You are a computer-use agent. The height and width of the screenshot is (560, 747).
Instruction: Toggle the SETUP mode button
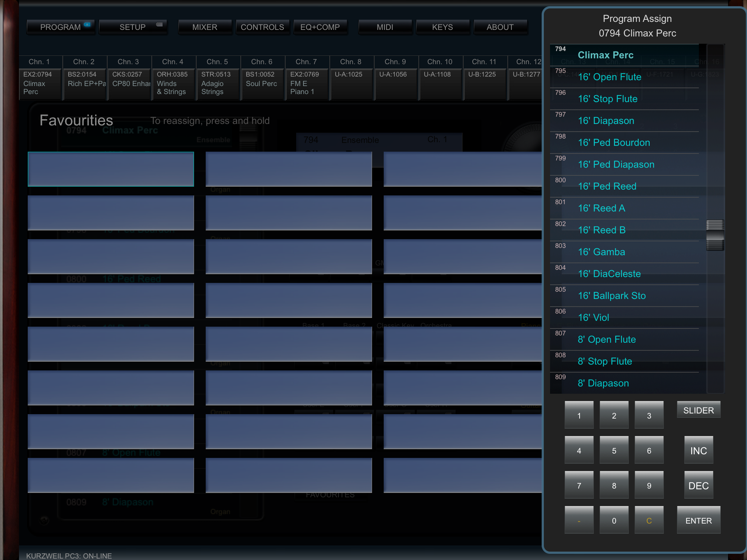[x=133, y=27]
